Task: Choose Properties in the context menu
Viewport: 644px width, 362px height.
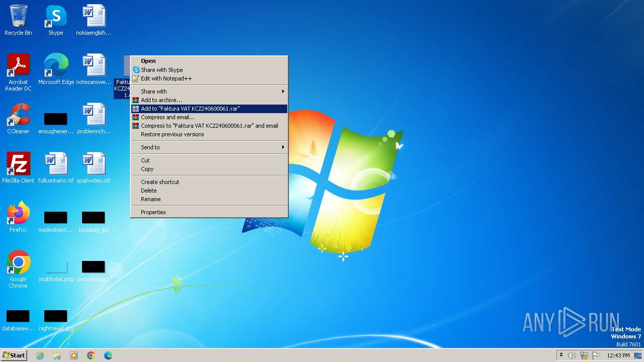Action: tap(209, 212)
